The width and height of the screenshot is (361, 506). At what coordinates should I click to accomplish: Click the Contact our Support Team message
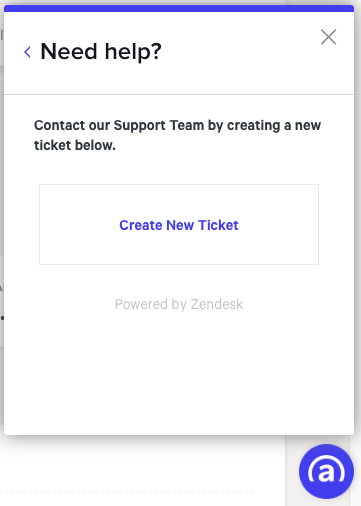coord(177,135)
